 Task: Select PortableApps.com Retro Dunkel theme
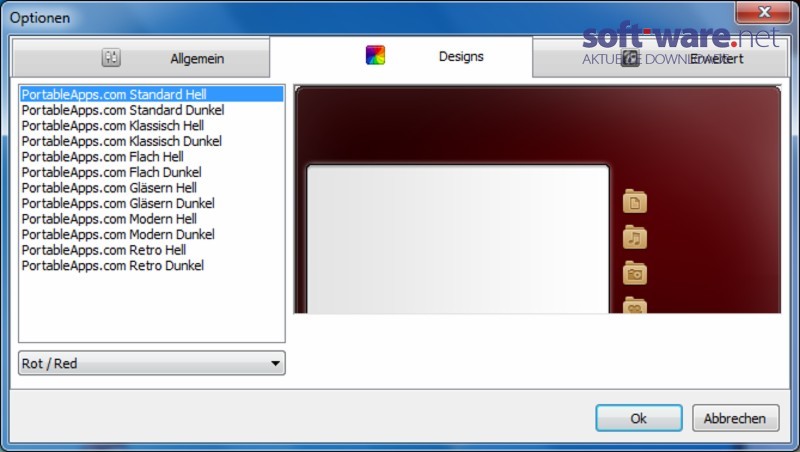pyautogui.click(x=152, y=266)
